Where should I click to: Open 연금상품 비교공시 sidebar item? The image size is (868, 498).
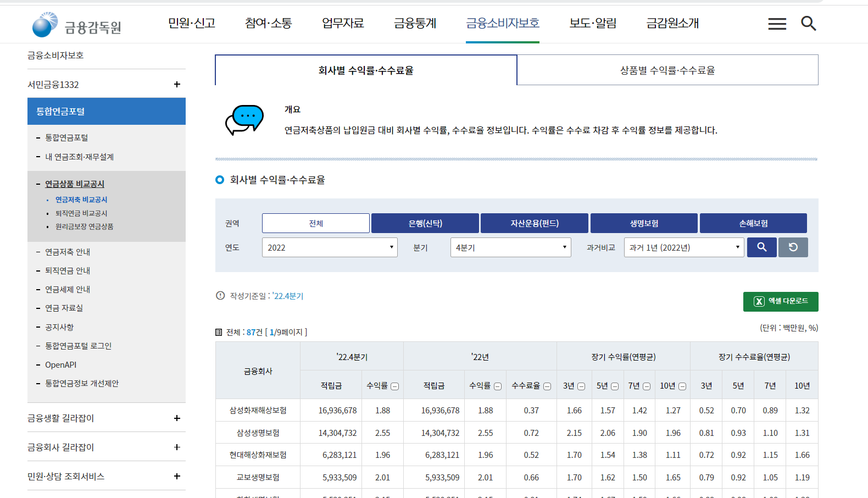[75, 184]
